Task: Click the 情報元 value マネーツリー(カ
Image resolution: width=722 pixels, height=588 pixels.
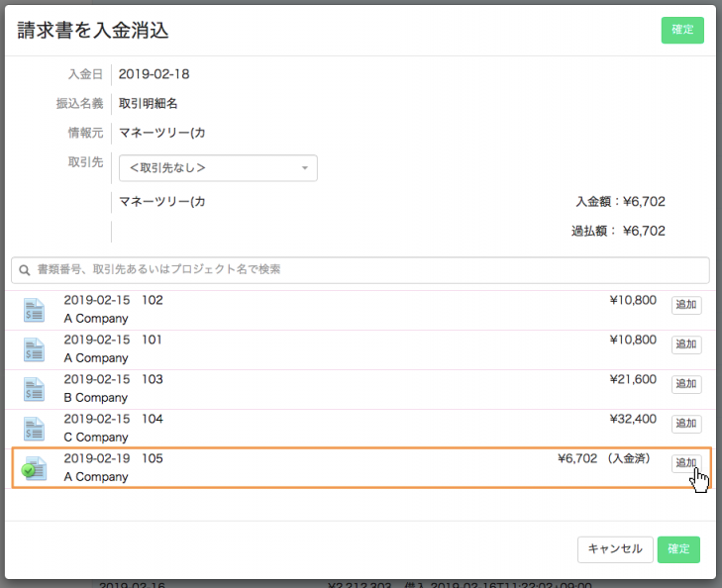Action: pos(161,133)
